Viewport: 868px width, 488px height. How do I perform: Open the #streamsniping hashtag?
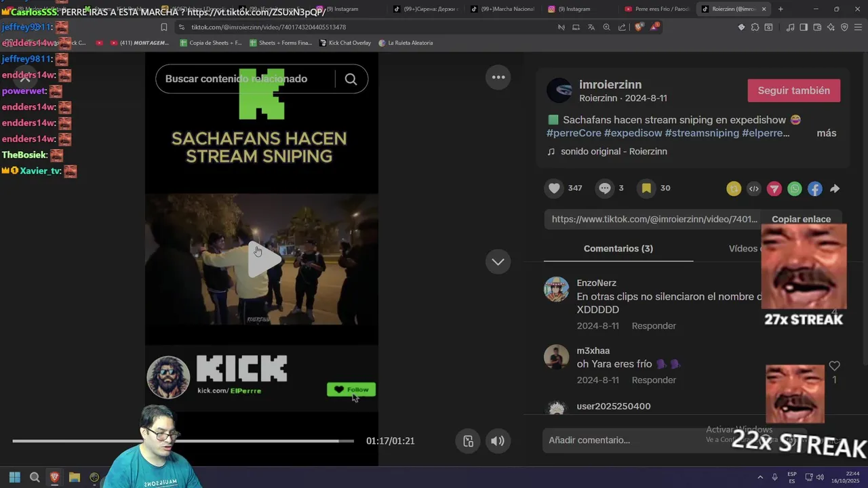point(702,133)
